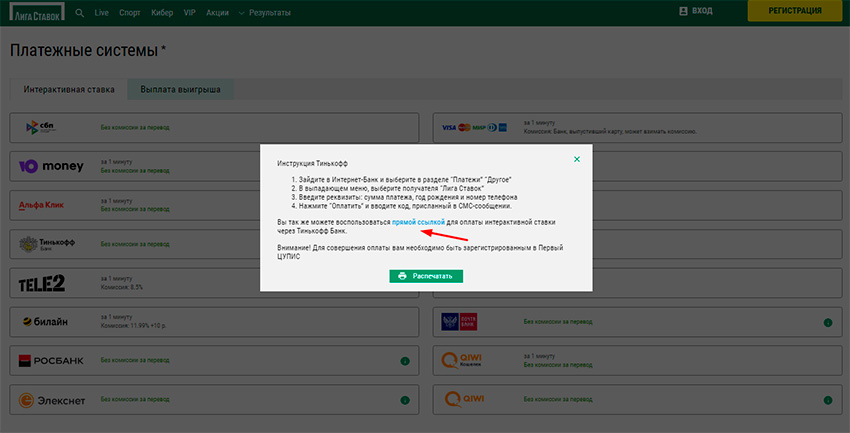Screen dimensions: 850x433
Task: Open info icon in QIWI terminal row
Action: pos(828,400)
